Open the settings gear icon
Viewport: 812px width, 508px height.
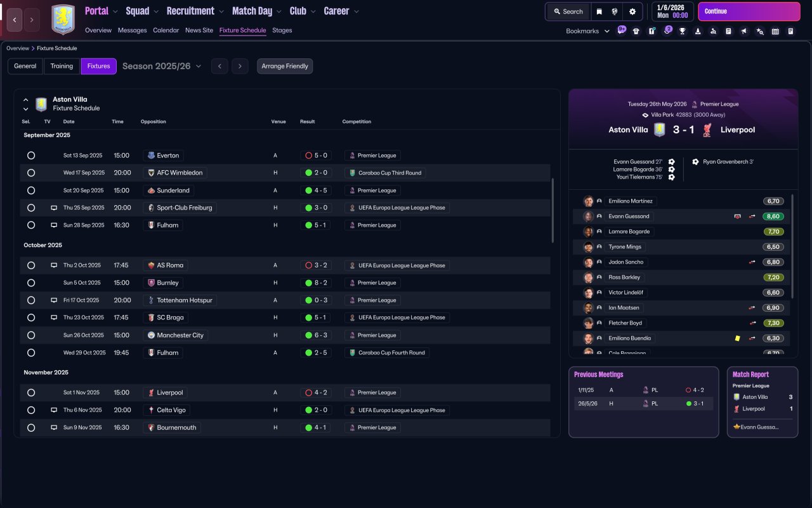632,11
